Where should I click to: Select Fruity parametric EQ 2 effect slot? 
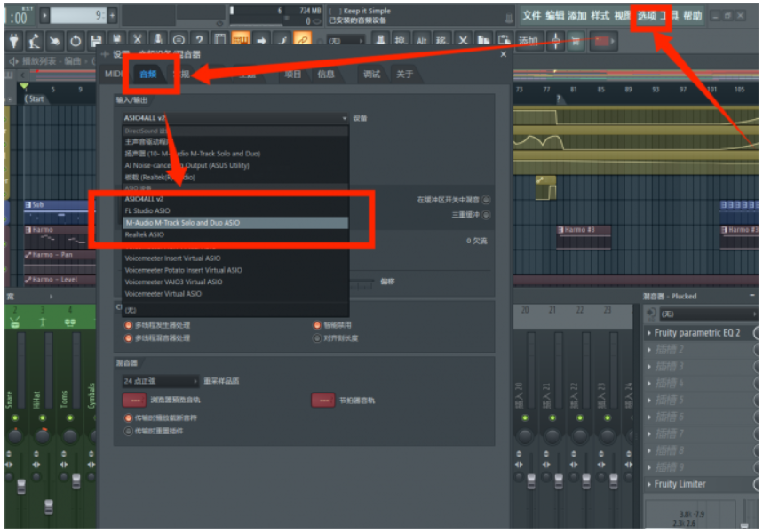697,333
